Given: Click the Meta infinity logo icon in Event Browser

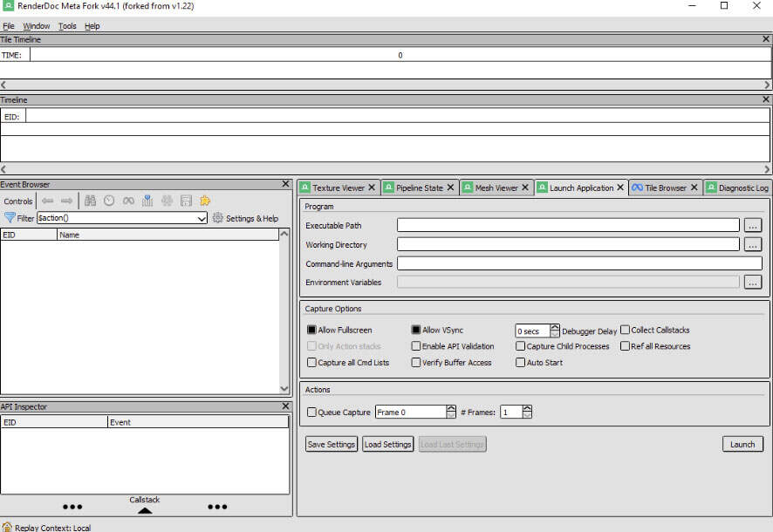Looking at the screenshot, I should 128,201.
